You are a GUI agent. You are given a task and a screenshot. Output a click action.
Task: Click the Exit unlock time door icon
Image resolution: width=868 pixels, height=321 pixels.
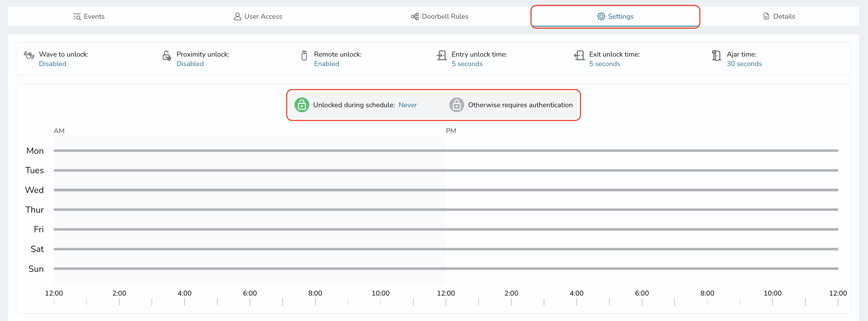pos(579,55)
